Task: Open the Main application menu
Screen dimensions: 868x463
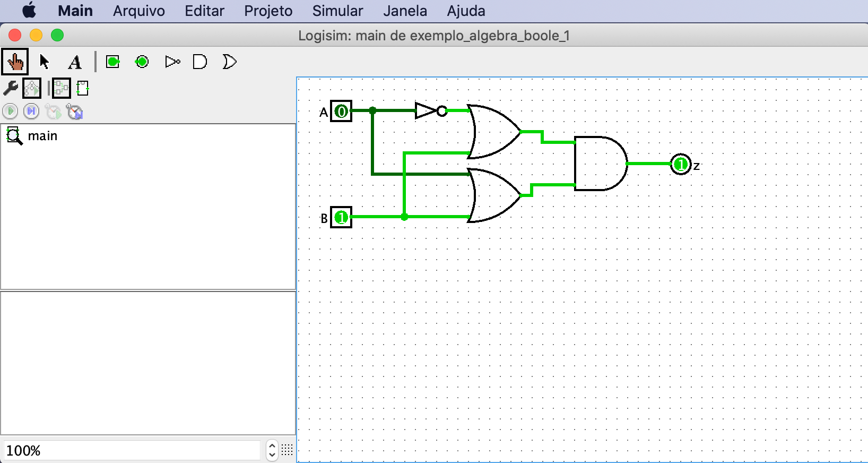Action: 75,11
